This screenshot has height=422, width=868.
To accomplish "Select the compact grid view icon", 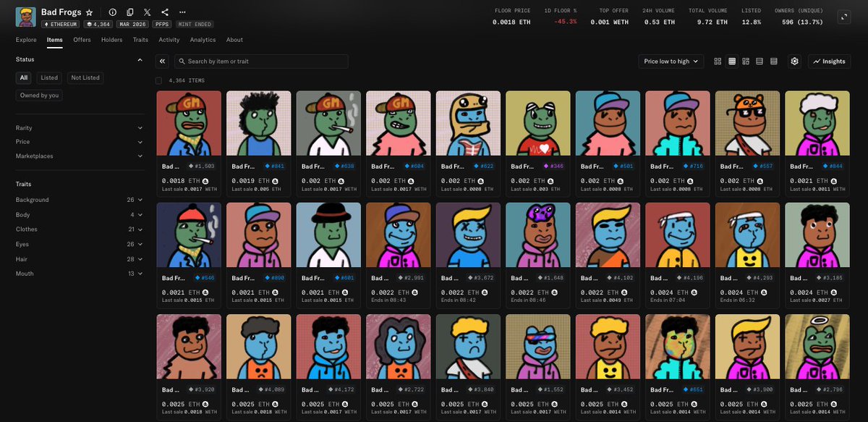I will [x=732, y=62].
